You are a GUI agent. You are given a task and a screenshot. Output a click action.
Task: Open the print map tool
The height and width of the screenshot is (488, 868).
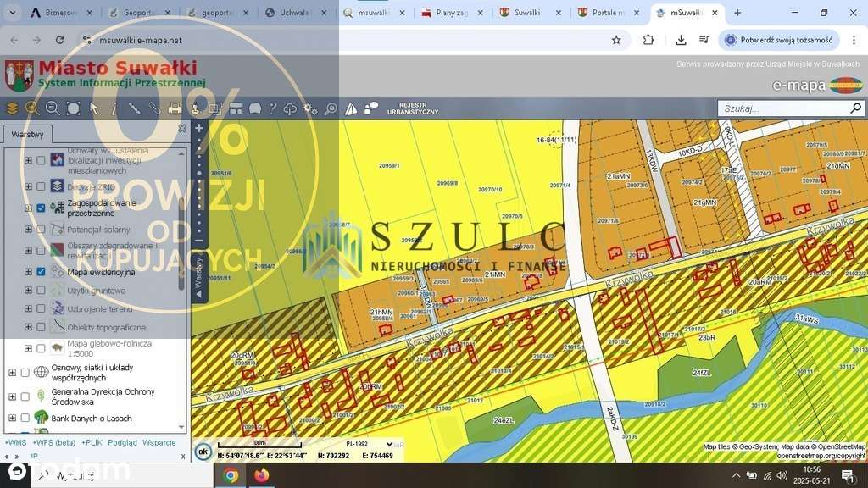pos(175,108)
